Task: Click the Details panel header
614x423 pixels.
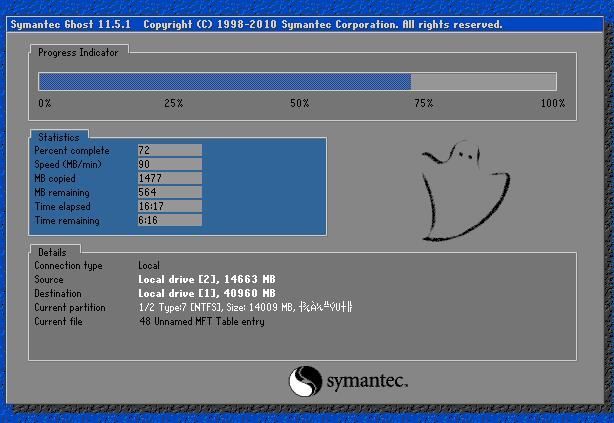Action: point(52,251)
